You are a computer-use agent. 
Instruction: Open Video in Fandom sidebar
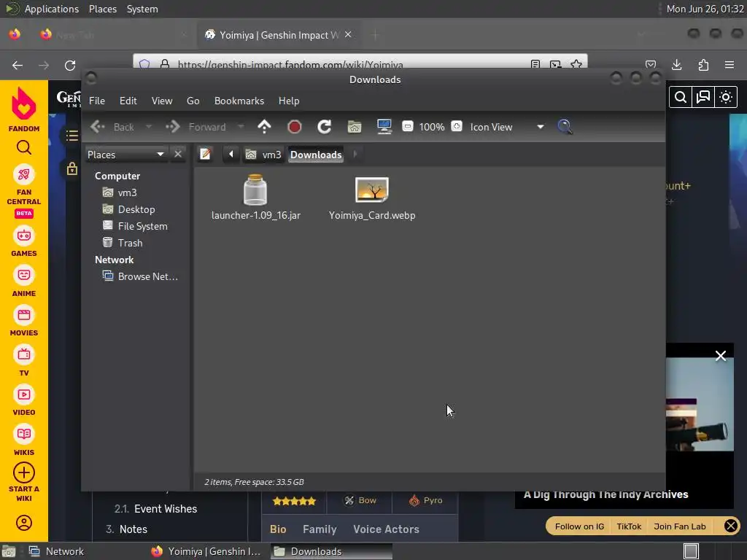coord(24,402)
